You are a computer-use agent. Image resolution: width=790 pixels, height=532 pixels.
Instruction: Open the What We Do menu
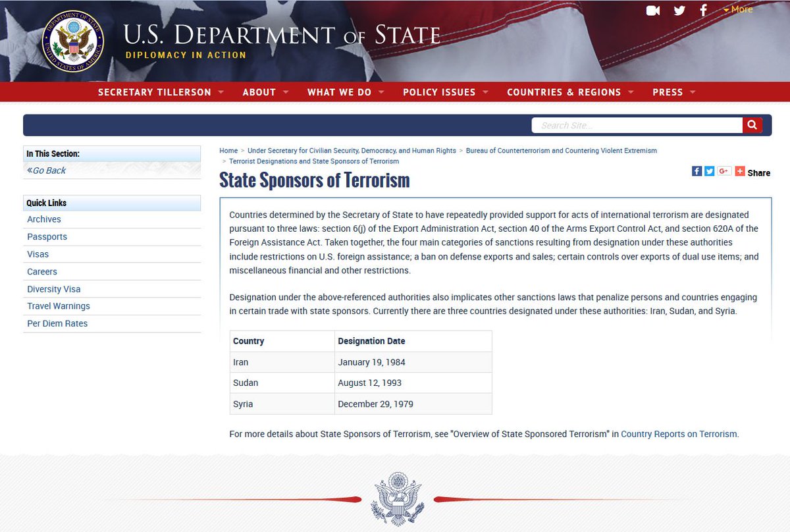pos(339,92)
